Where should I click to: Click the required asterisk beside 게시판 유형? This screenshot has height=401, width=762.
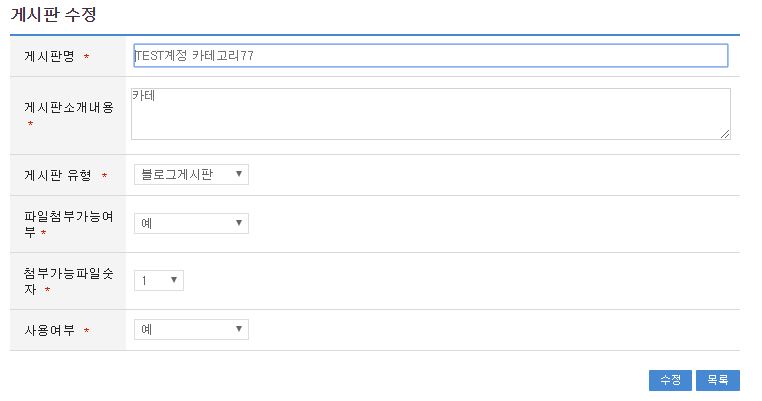104,176
